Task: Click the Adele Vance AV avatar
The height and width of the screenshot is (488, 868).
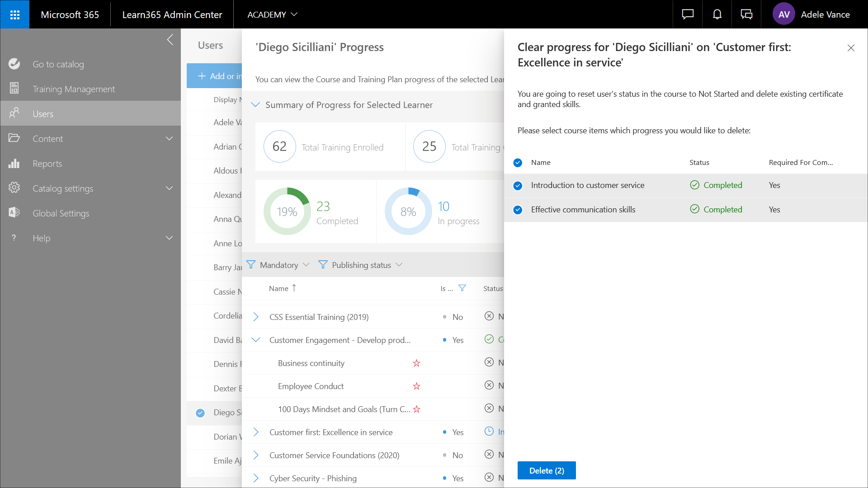Action: click(x=784, y=14)
